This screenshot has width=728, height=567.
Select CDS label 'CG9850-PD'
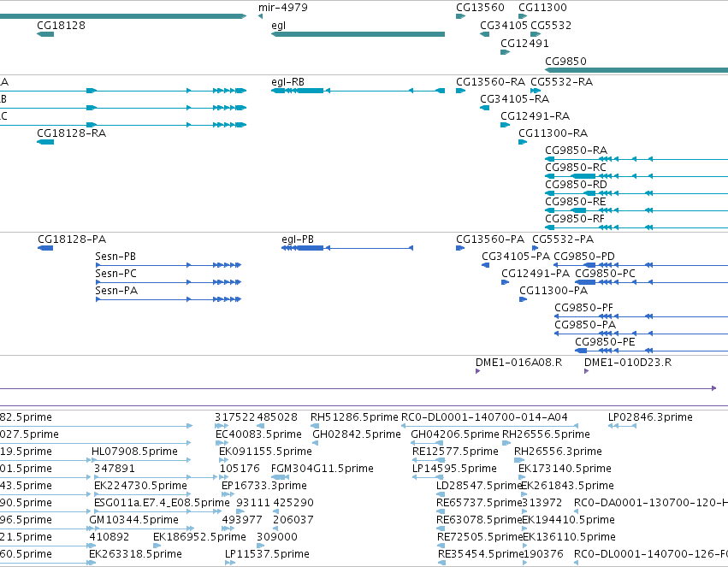[584, 257]
